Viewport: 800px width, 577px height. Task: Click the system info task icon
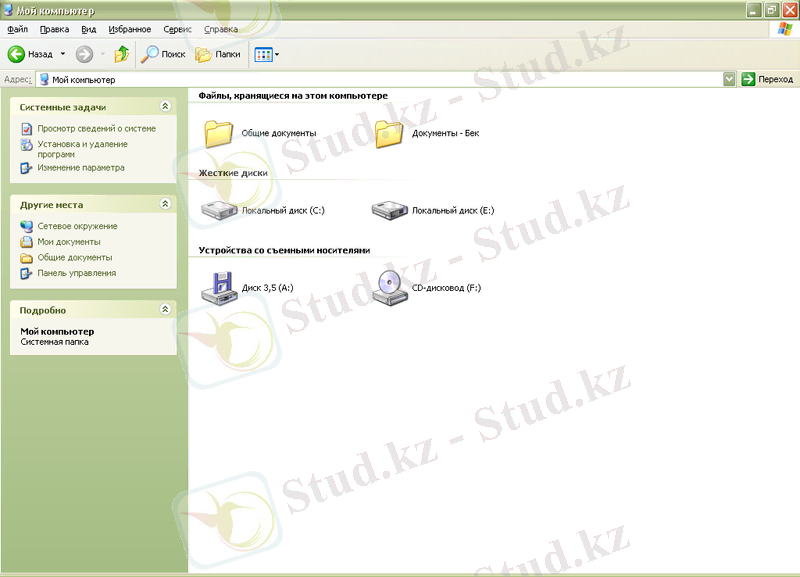(x=27, y=129)
